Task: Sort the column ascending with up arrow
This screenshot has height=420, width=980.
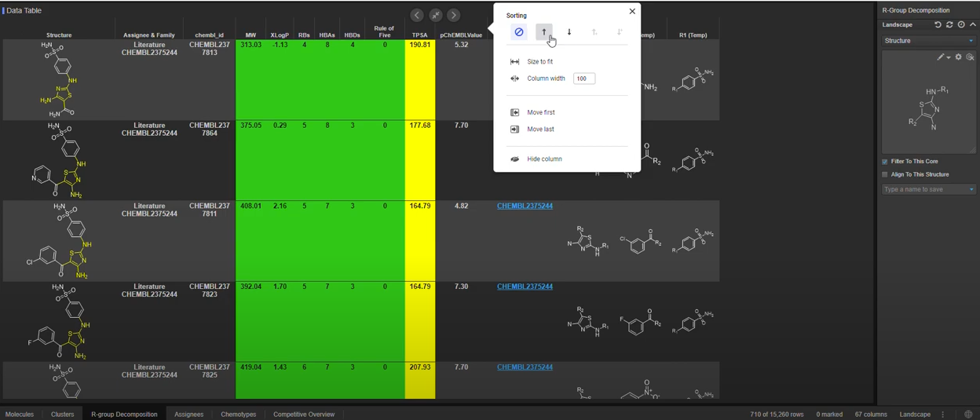Action: point(544,32)
